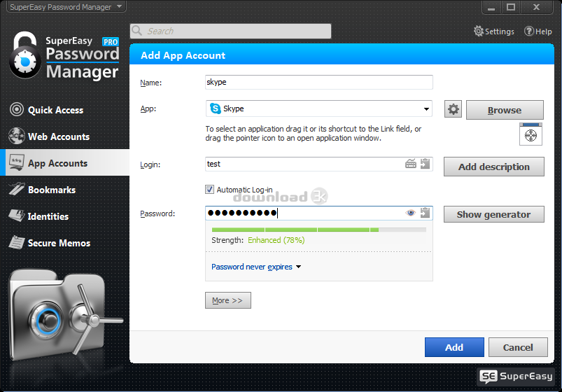Click the clipboard icon in Login field
This screenshot has height=392, width=562.
(x=426, y=164)
